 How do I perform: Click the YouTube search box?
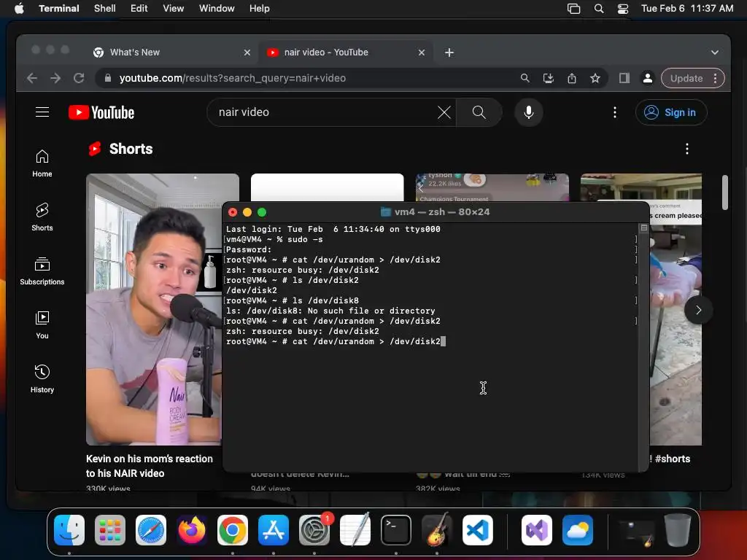pos(326,112)
